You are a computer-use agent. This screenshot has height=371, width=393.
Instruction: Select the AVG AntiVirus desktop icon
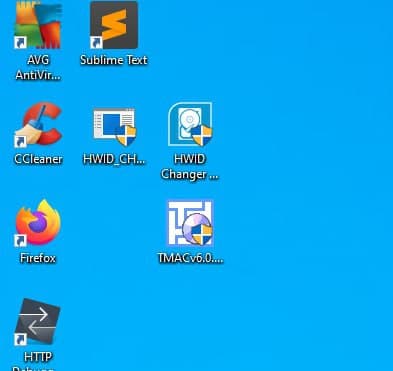[38, 25]
